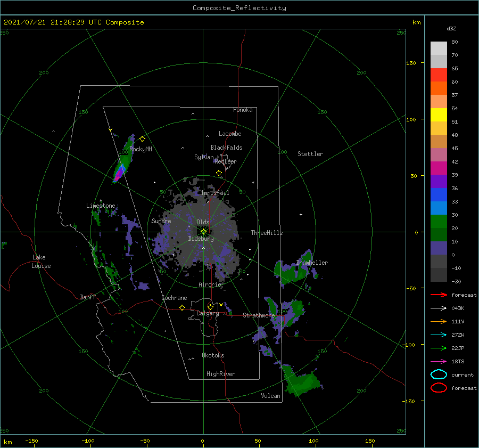The image size is (479, 448).
Task: Click the Didsbury city label
Action: point(201,239)
